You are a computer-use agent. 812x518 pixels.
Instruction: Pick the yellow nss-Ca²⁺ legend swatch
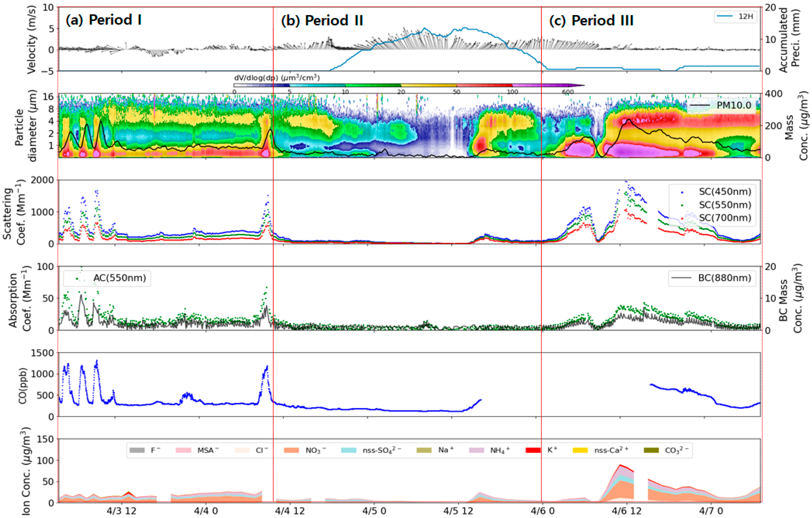click(580, 450)
